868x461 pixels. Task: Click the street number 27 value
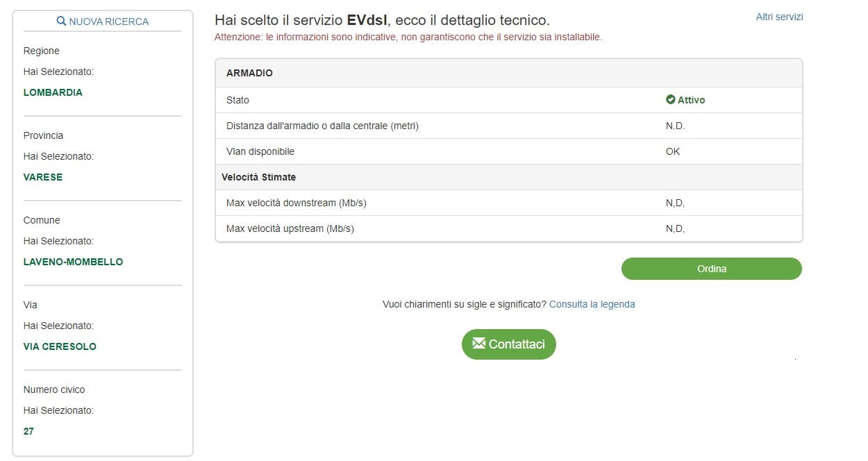click(x=28, y=431)
